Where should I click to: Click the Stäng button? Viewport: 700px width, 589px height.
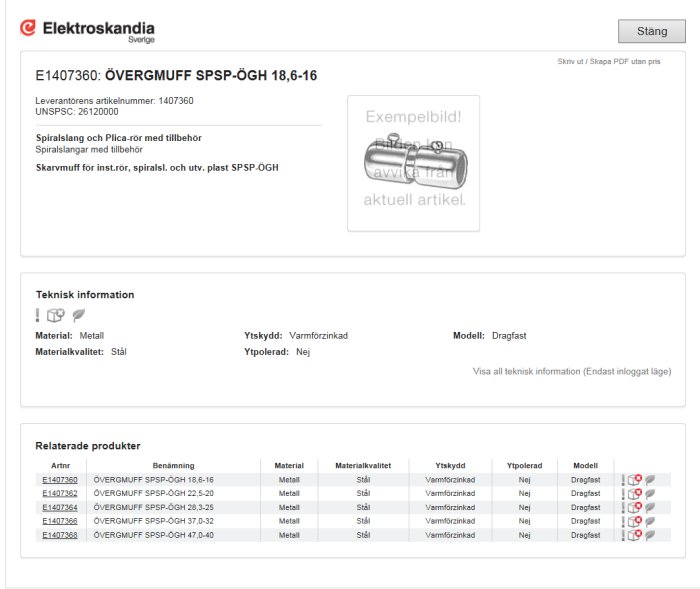click(x=652, y=31)
